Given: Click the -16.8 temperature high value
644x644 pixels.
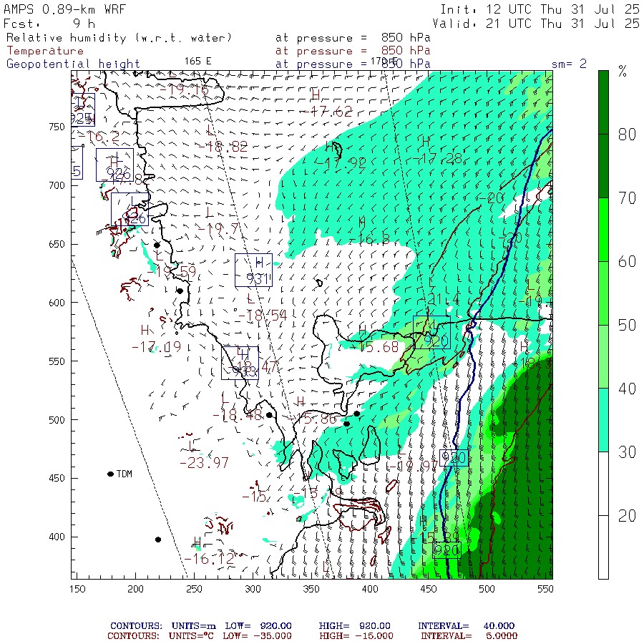Looking at the screenshot, I should pos(369,240).
